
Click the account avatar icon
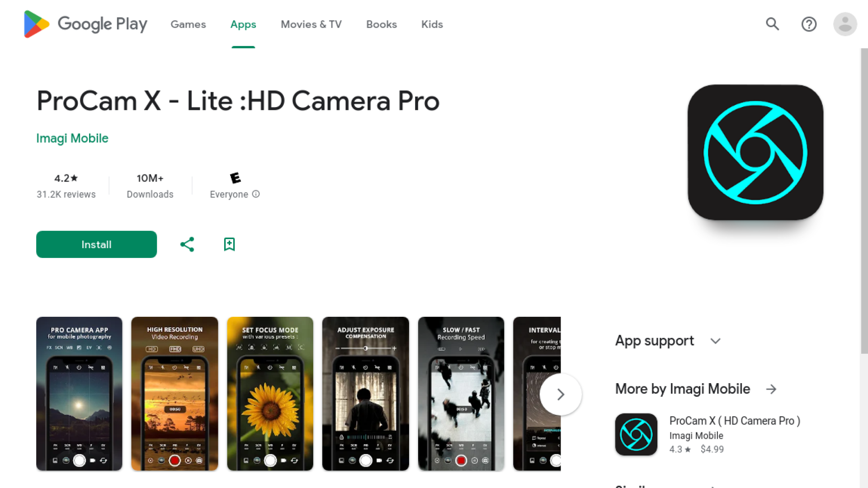(844, 24)
